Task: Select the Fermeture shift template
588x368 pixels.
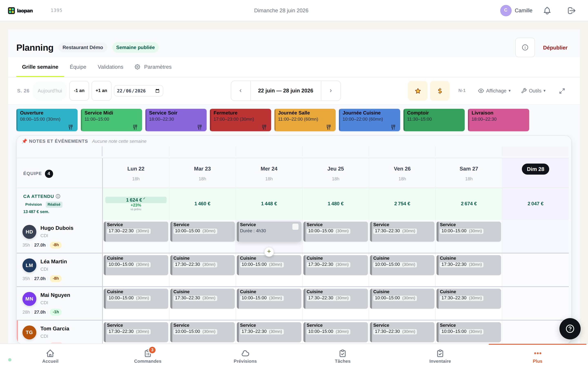Action: click(x=241, y=120)
